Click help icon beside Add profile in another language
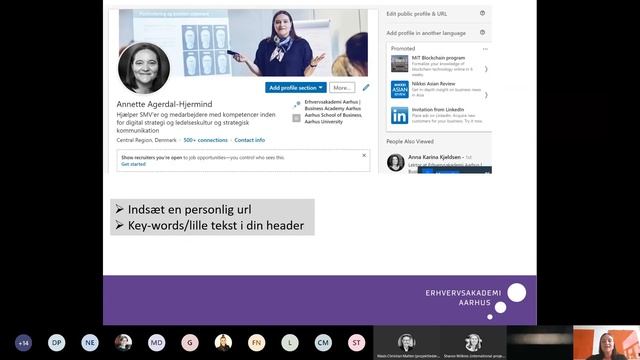This screenshot has height=360, width=640. click(482, 33)
